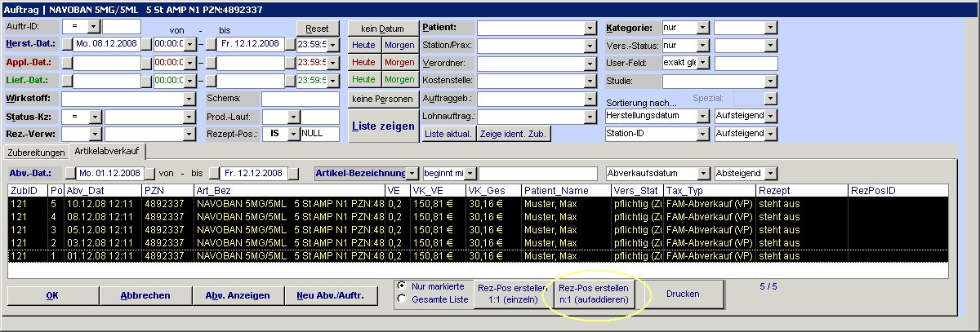Click the Schema input field
This screenshot has height=332, width=980.
[301, 99]
